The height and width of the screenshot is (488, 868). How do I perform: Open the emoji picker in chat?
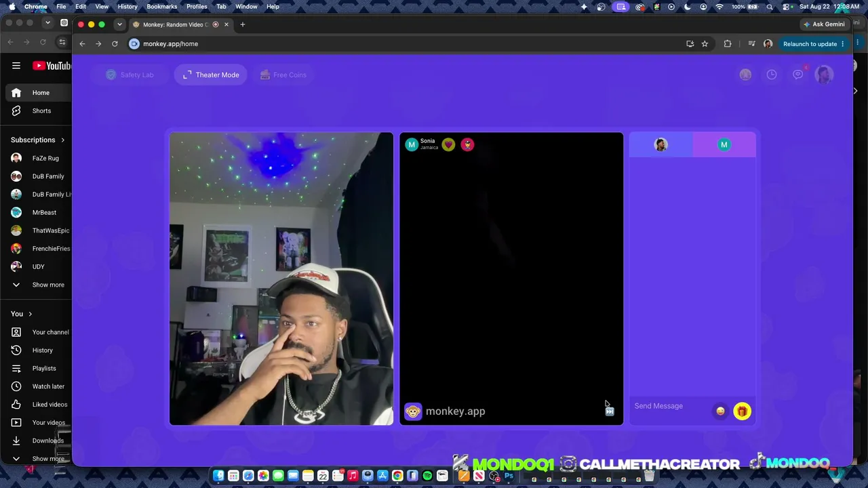pos(720,411)
